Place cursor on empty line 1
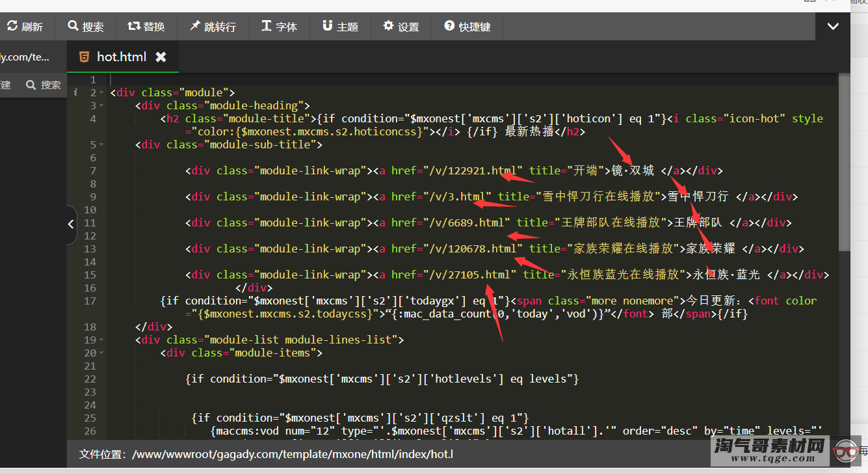The image size is (868, 473). [473, 79]
